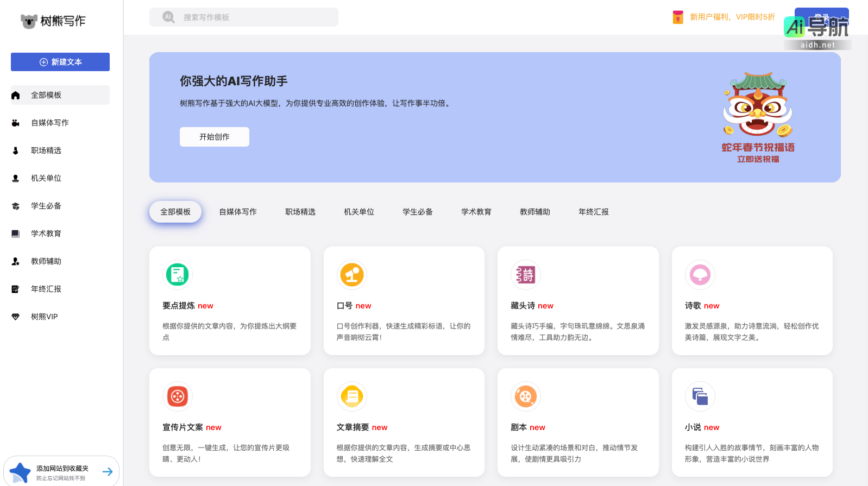Image resolution: width=868 pixels, height=486 pixels.
Task: Select the 年终汇报 tab in template filter
Action: coord(593,212)
